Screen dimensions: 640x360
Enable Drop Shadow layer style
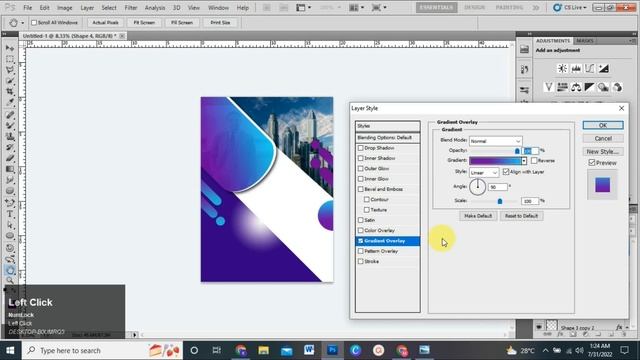click(x=360, y=148)
